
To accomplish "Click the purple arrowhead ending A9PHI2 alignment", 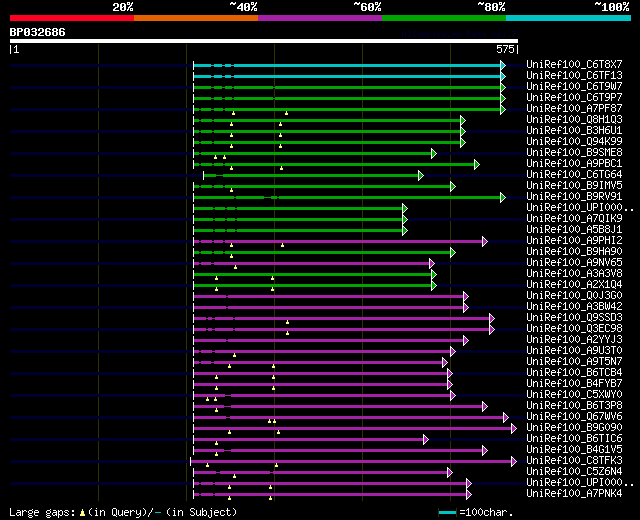I will (x=485, y=242).
